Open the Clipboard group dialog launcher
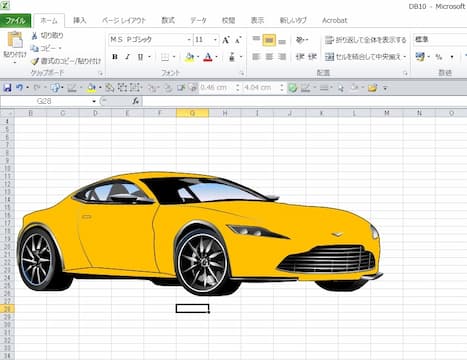The height and width of the screenshot is (360, 467). [x=100, y=73]
